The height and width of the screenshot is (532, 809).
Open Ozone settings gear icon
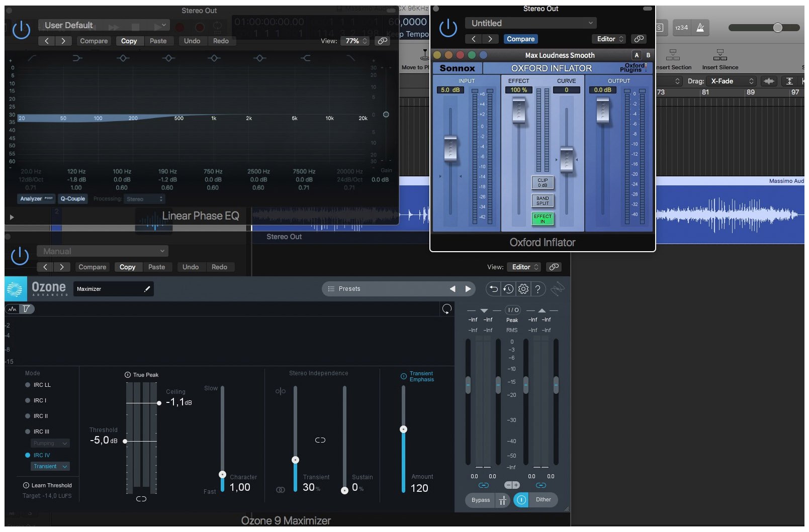click(523, 289)
